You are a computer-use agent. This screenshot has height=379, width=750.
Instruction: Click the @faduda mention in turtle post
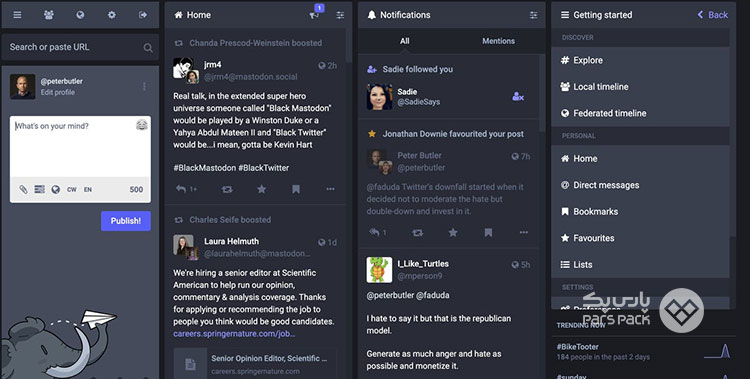point(433,296)
